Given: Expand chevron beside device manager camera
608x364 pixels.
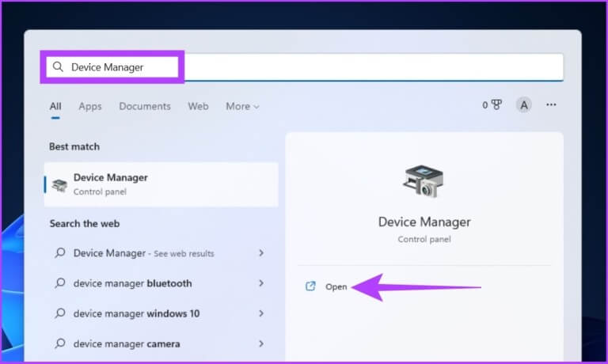Looking at the screenshot, I should tap(261, 343).
